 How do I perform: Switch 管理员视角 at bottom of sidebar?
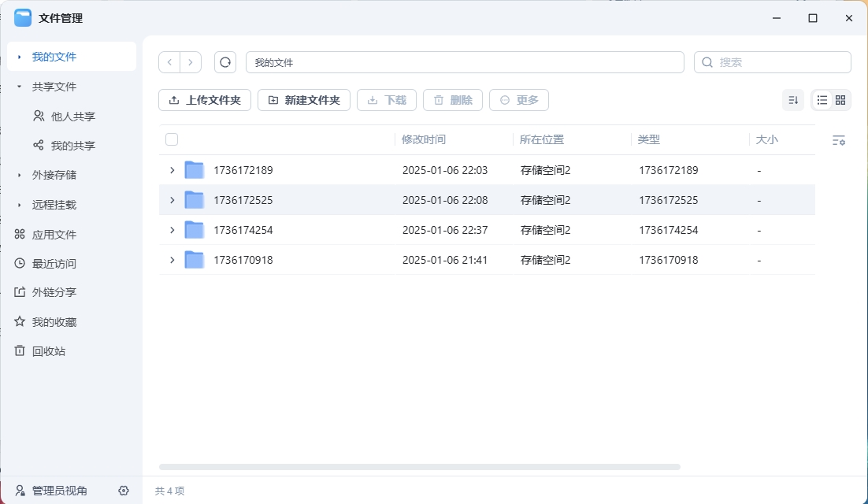pyautogui.click(x=51, y=491)
